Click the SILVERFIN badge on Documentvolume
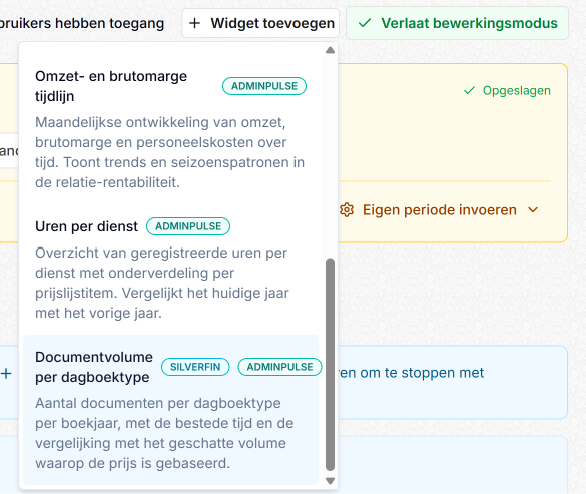586x494 pixels. tap(195, 367)
